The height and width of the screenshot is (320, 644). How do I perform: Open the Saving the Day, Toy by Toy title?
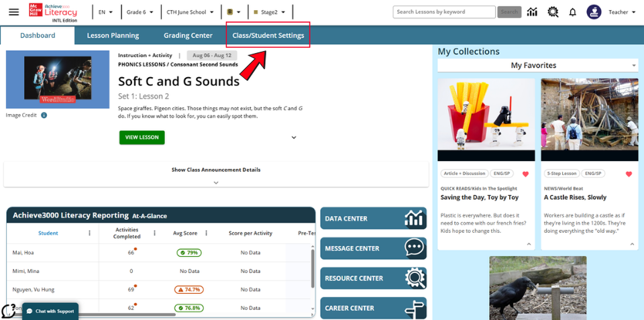[479, 197]
